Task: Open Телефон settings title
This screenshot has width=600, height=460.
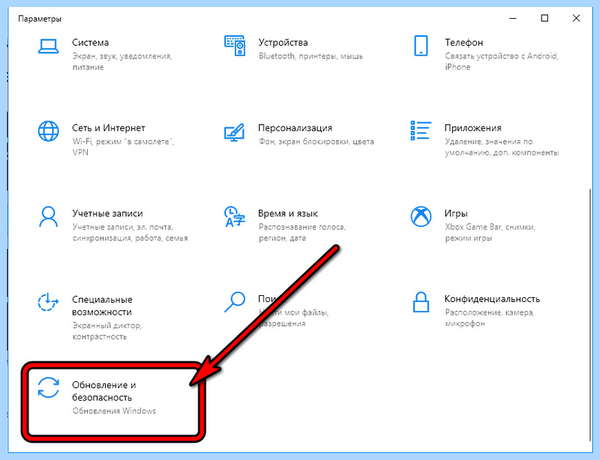Action: pos(464,42)
